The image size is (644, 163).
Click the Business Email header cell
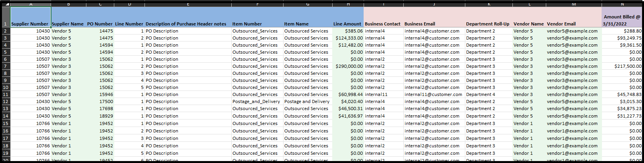[434, 24]
